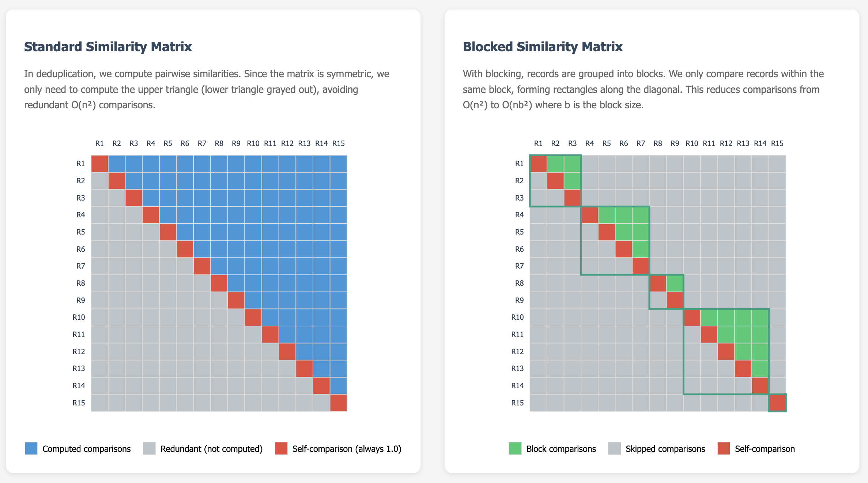Image resolution: width=868 pixels, height=483 pixels.
Task: Click the gray Redundant (not computed) legend swatch
Action: pyautogui.click(x=149, y=449)
